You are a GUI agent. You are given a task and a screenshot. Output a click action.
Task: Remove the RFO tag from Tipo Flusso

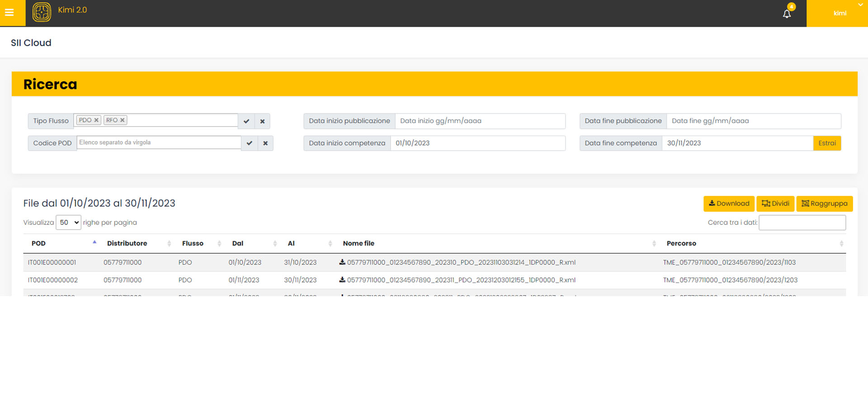click(122, 120)
